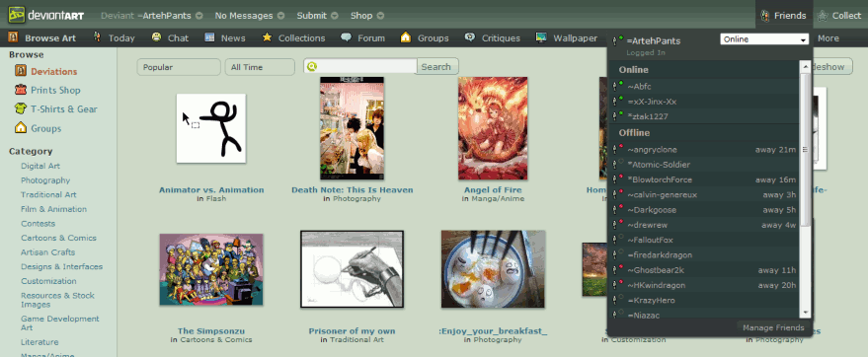Expand the Shop menu arrow
The width and height of the screenshot is (868, 357).
click(380, 16)
